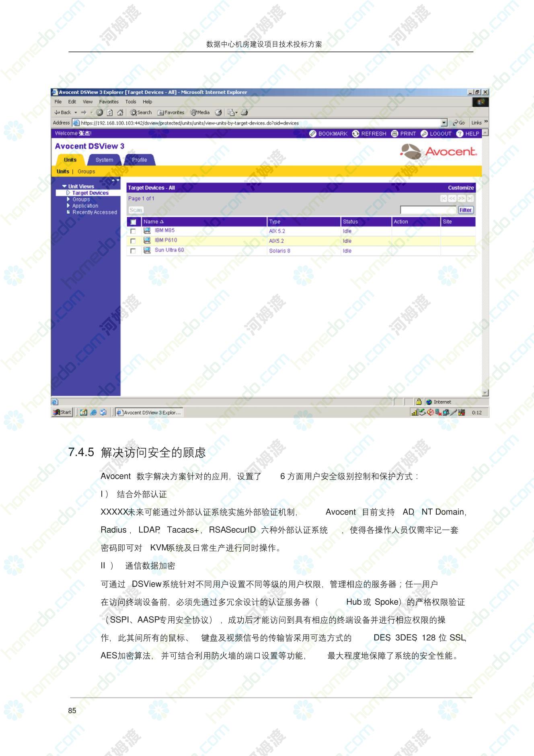This screenshot has width=534, height=756.
Task: Click the Avocent DSView taskbar button
Action: click(149, 412)
